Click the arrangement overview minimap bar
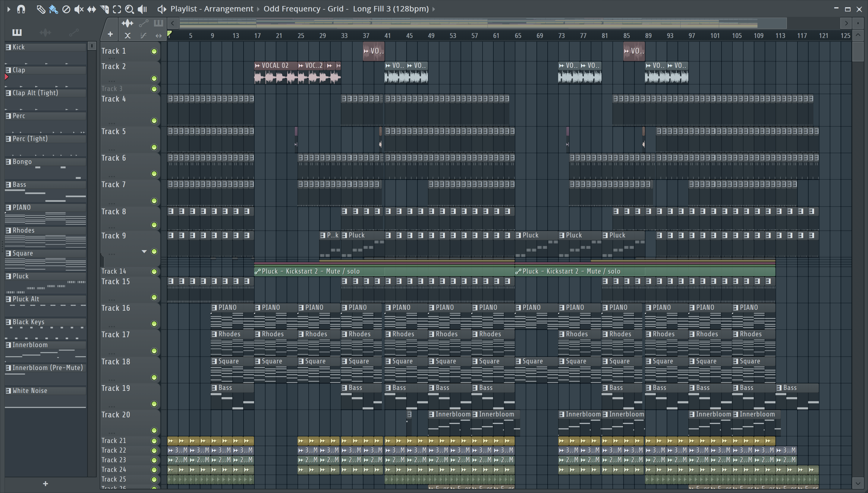The height and width of the screenshot is (493, 868). pos(483,24)
